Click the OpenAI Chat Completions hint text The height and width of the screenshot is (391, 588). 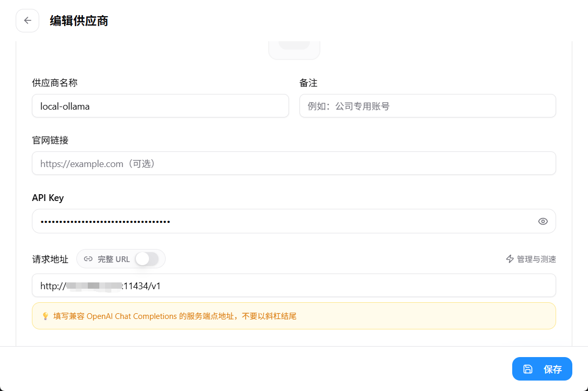pyautogui.click(x=175, y=316)
